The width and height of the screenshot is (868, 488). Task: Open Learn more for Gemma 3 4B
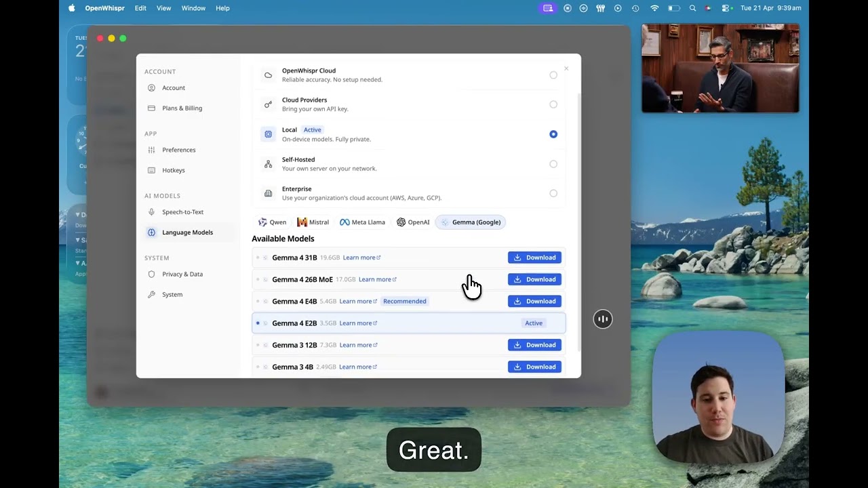pyautogui.click(x=358, y=367)
